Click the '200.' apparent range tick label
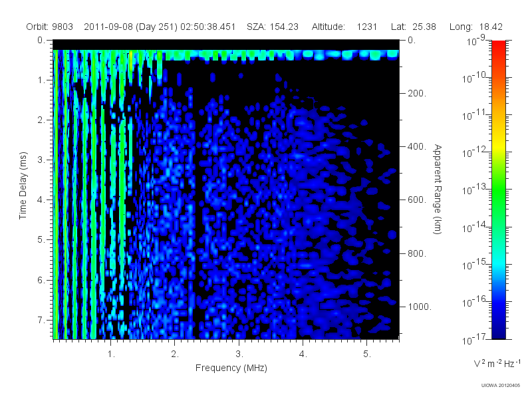This screenshot has width=532, height=399. click(417, 93)
